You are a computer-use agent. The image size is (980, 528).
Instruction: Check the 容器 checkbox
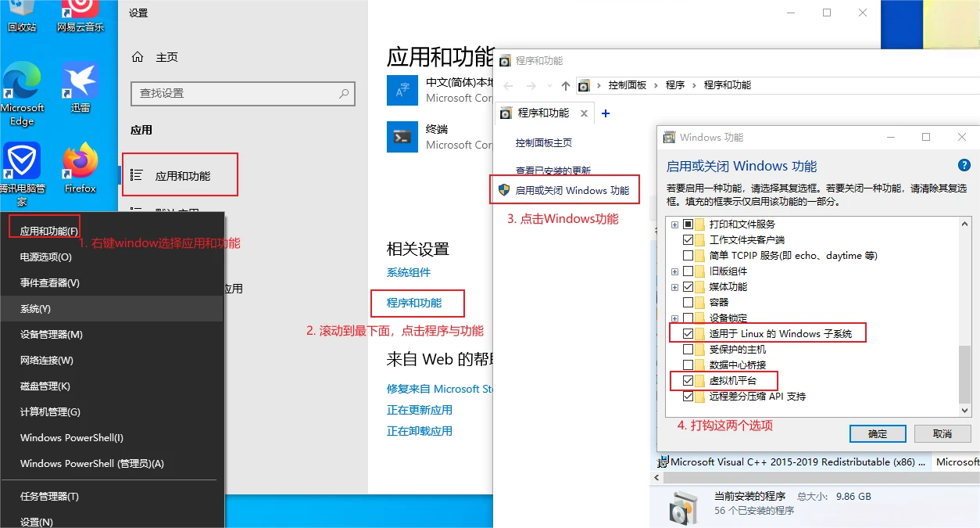(x=689, y=303)
